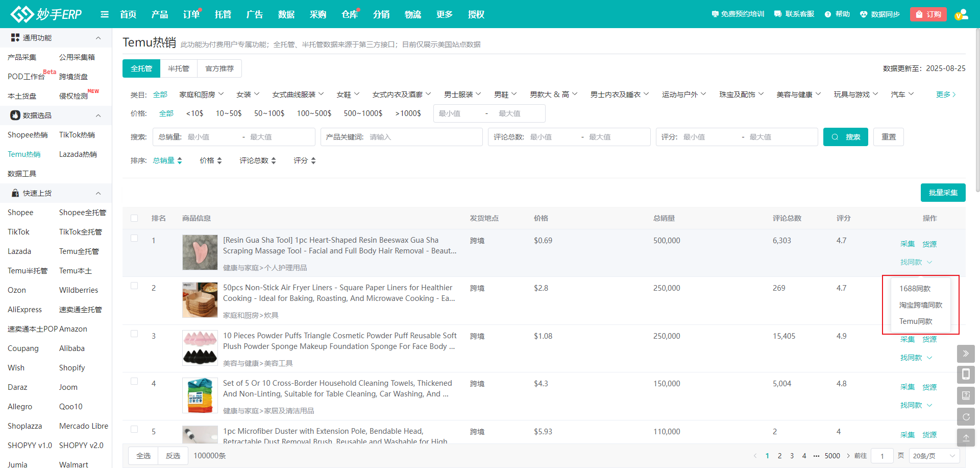Click the 批量采集 button

(943, 193)
